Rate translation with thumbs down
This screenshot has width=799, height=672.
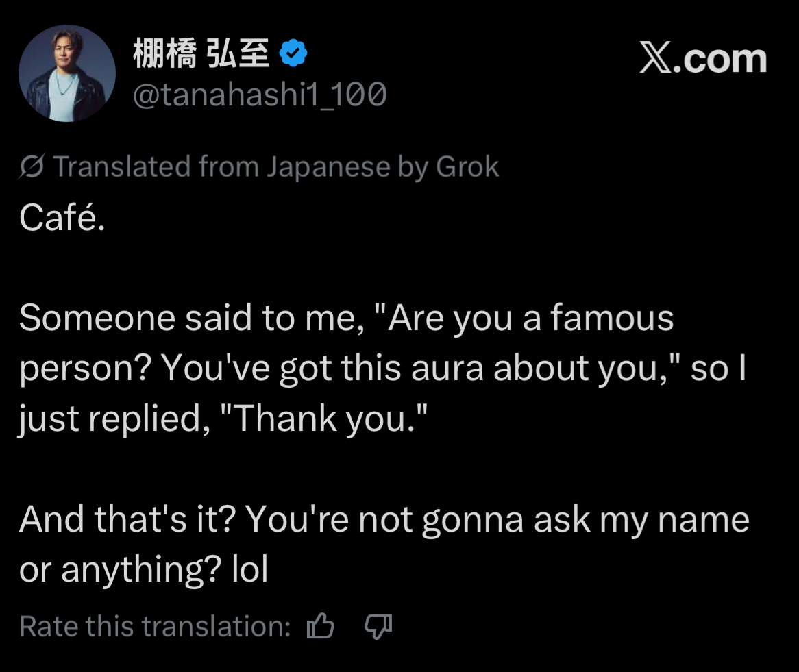[x=378, y=626]
